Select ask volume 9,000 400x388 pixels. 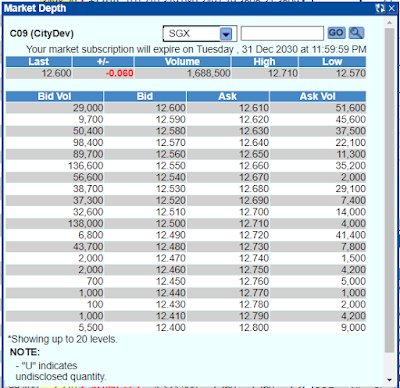353,327
